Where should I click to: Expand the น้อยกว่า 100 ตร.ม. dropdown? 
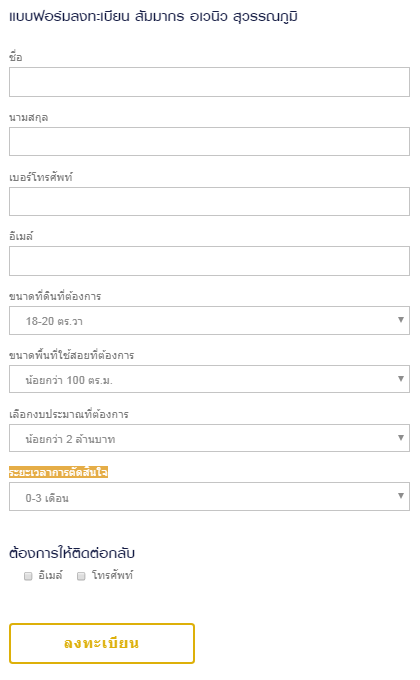click(x=209, y=379)
